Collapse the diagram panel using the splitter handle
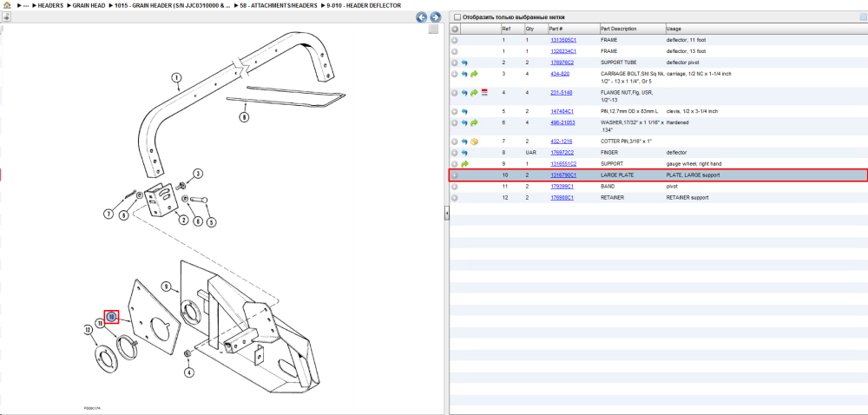This screenshot has width=868, height=415. [446, 213]
